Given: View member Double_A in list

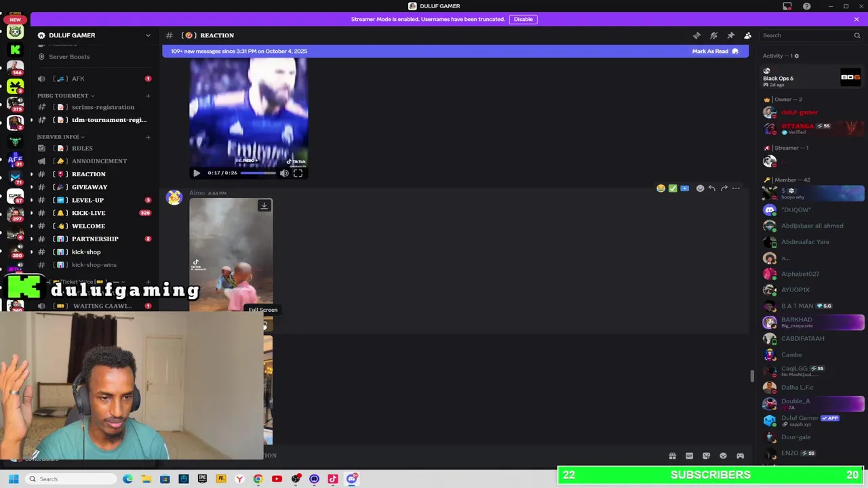Looking at the screenshot, I should pyautogui.click(x=812, y=404).
